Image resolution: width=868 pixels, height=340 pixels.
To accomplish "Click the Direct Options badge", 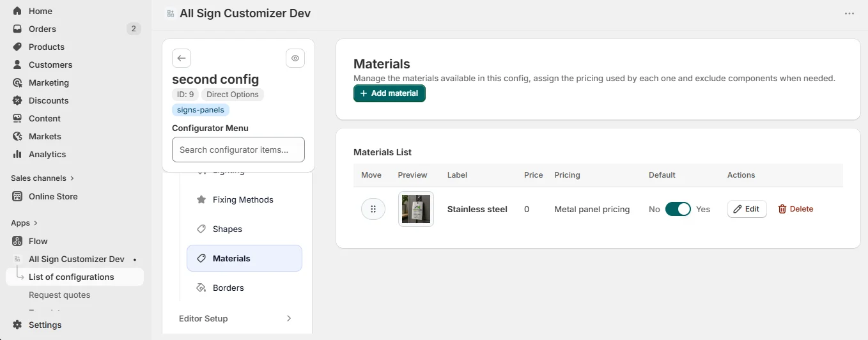I will tap(233, 95).
